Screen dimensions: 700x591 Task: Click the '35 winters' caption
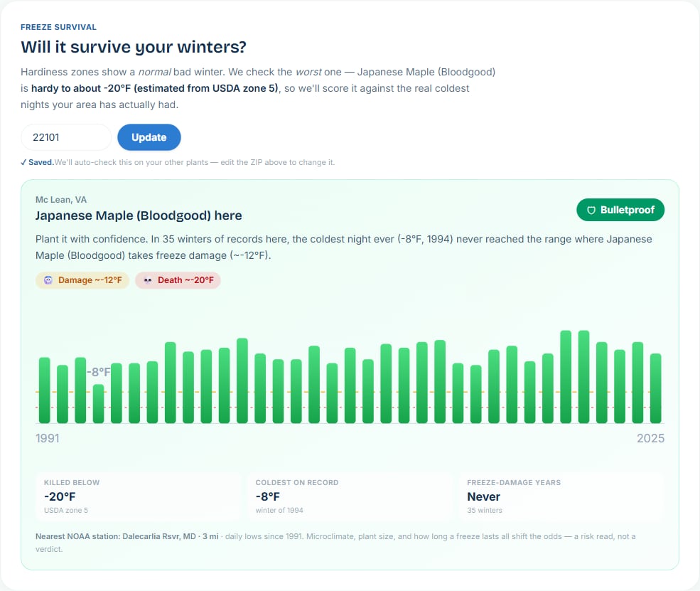[x=485, y=510]
